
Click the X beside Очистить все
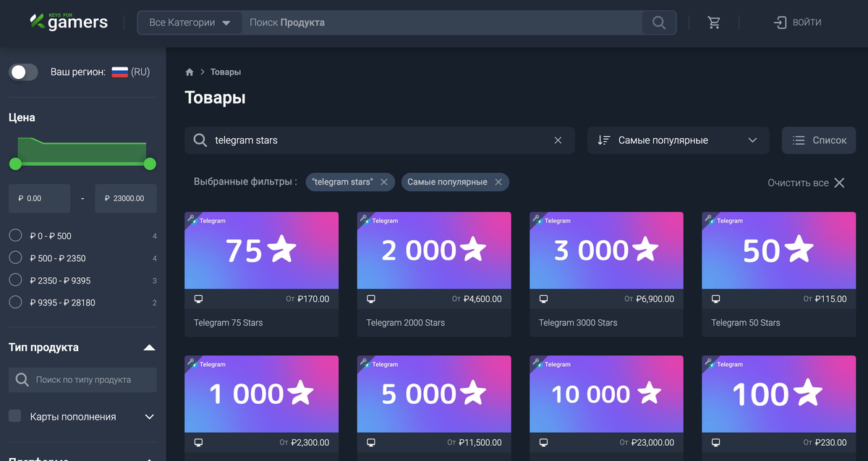click(x=839, y=183)
